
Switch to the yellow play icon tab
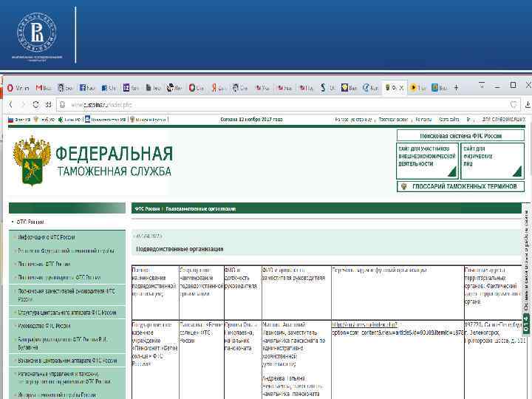coord(417,88)
